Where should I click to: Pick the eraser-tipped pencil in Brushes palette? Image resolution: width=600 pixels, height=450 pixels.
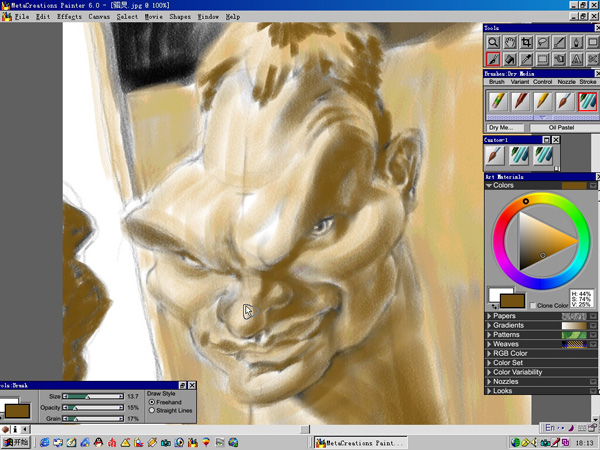498,101
